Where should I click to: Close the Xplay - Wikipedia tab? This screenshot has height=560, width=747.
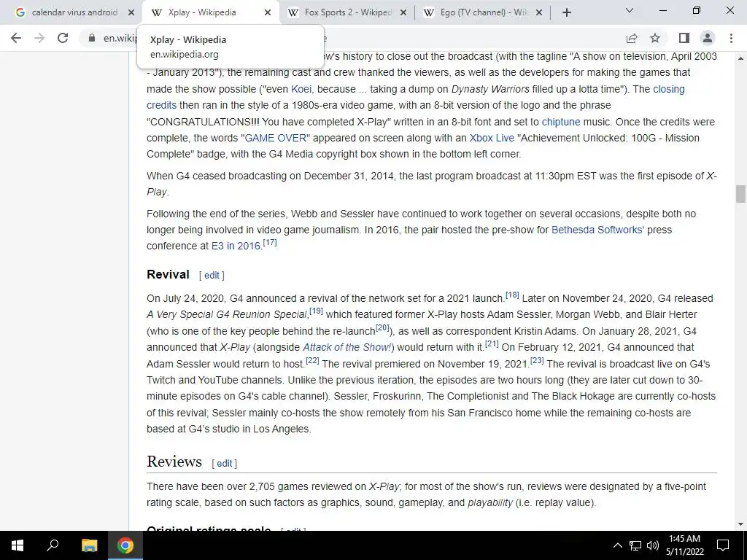(x=268, y=12)
